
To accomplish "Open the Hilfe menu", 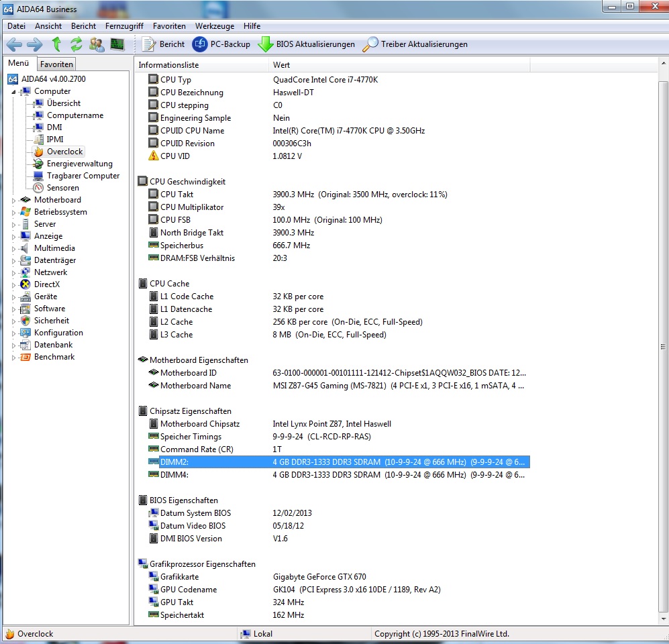I will [x=252, y=26].
